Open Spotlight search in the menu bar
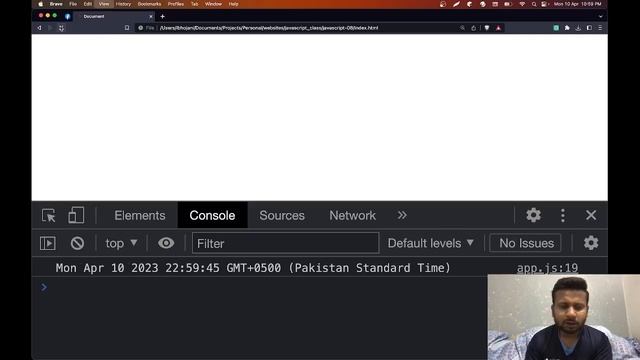640x360 pixels. [x=533, y=4]
